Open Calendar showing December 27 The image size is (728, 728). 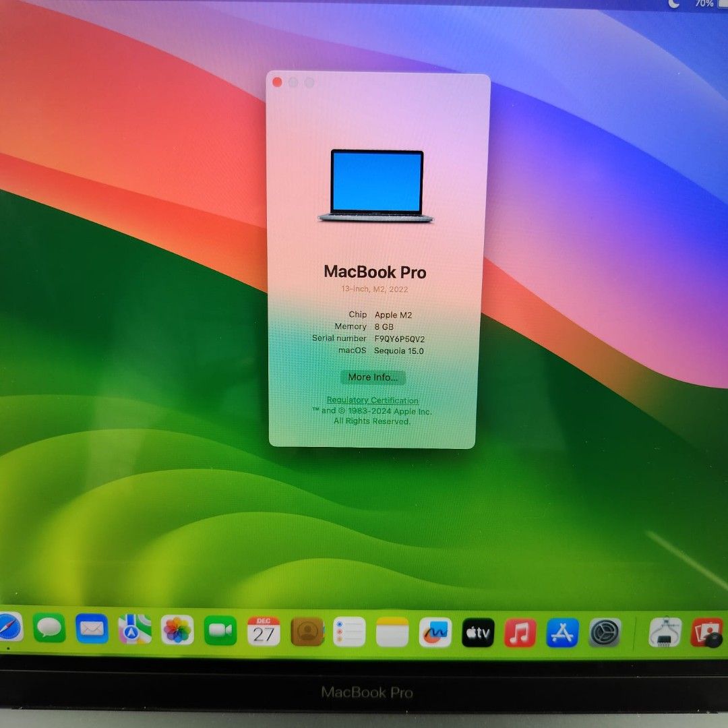click(x=263, y=630)
